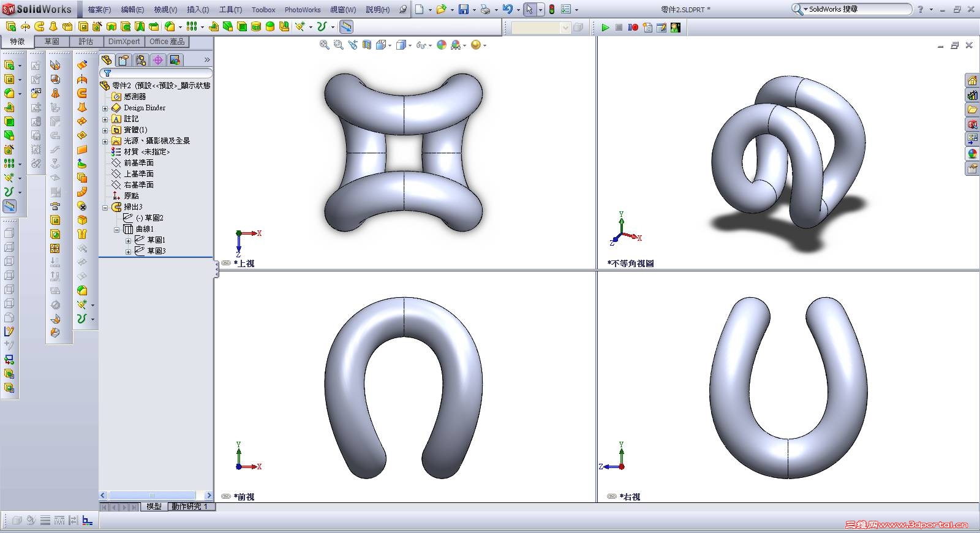Open the File Explorer folder icon in task pane

point(972,110)
